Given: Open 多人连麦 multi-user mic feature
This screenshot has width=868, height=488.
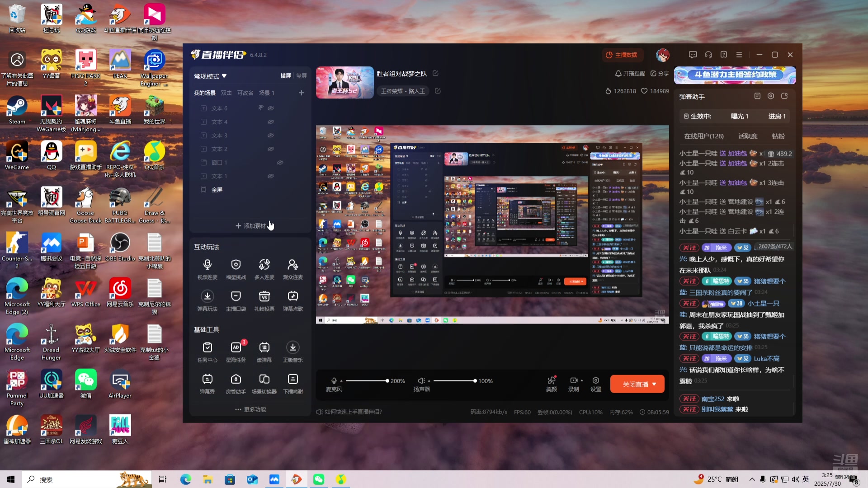Looking at the screenshot, I should point(264,269).
